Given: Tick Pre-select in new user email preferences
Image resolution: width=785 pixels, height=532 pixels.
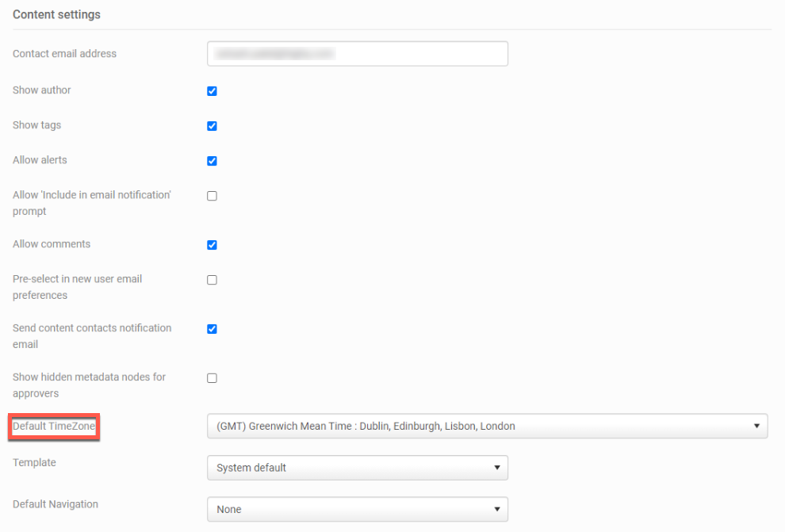Looking at the screenshot, I should (212, 280).
